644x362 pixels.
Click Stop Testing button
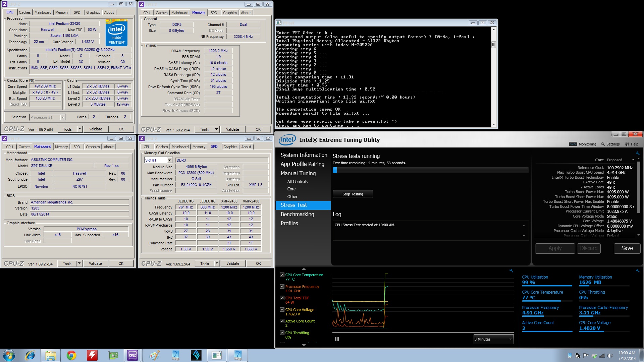pos(353,194)
